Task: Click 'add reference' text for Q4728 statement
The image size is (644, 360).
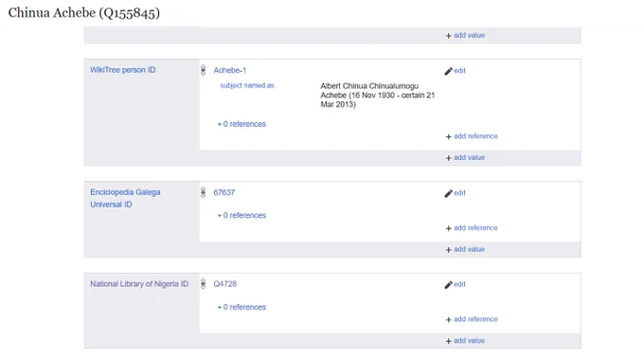Action: [475, 319]
